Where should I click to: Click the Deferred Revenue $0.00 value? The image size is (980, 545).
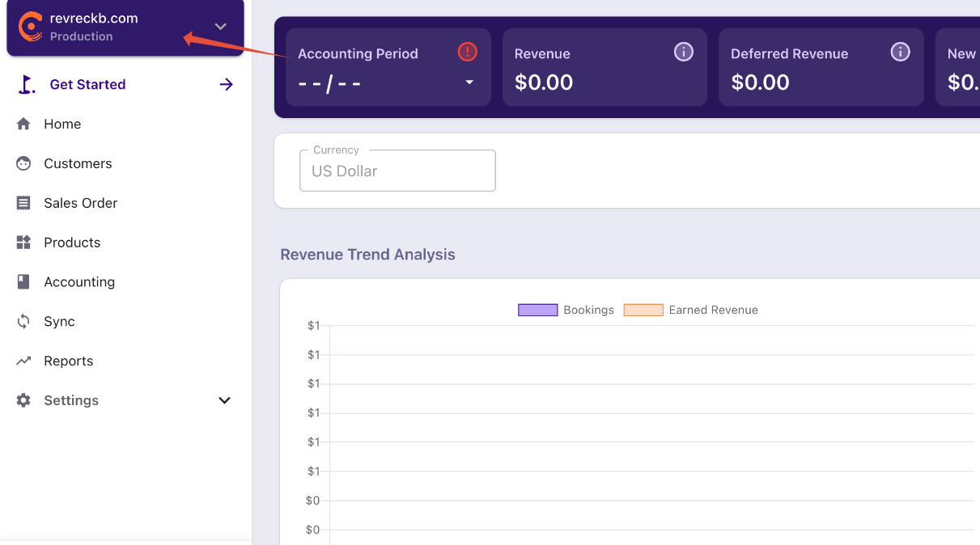[760, 82]
